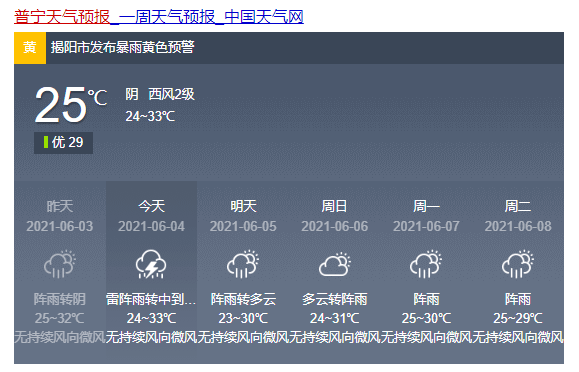Screen dimensions: 579x372
Task: Click the 阵雨转阴 description
Action: click(x=60, y=299)
